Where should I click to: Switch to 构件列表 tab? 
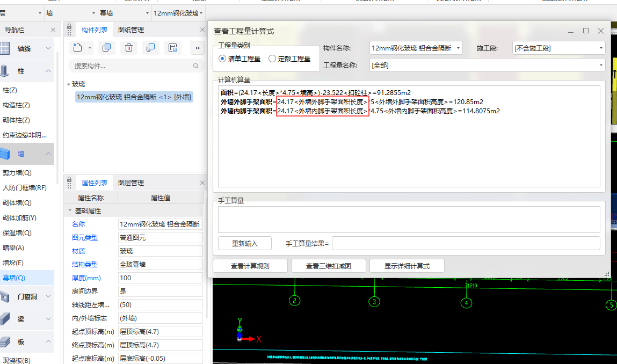pos(95,30)
